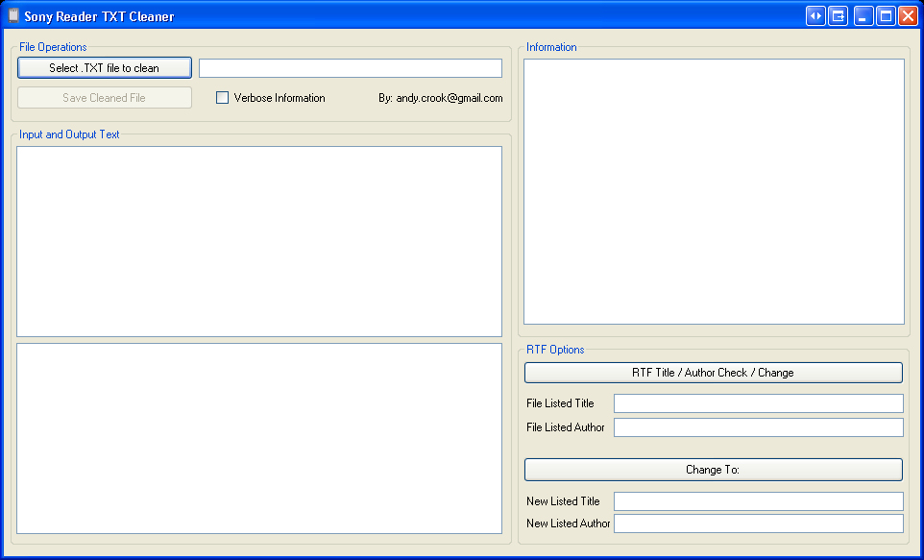Click 'Select .TXT file to clean' button
The height and width of the screenshot is (560, 924).
point(105,68)
